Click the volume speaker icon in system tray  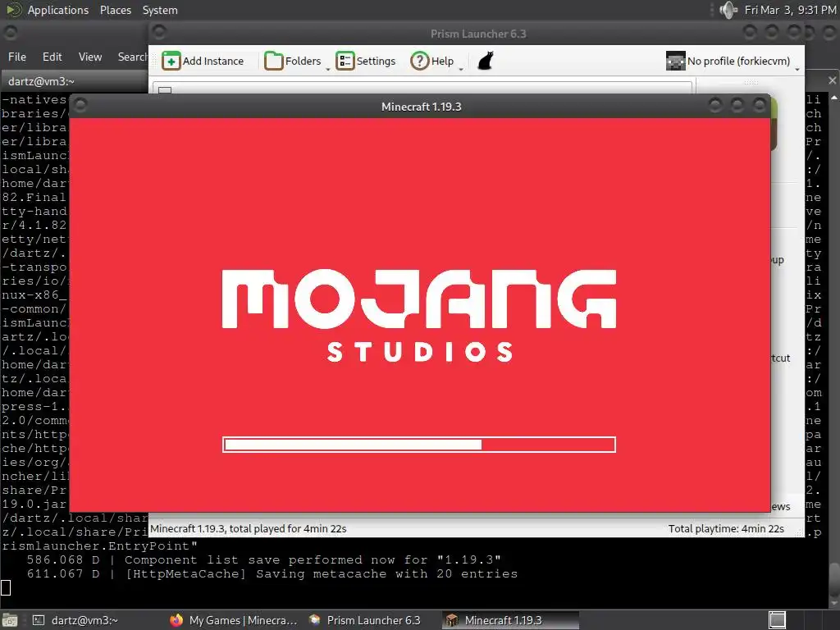[728, 10]
